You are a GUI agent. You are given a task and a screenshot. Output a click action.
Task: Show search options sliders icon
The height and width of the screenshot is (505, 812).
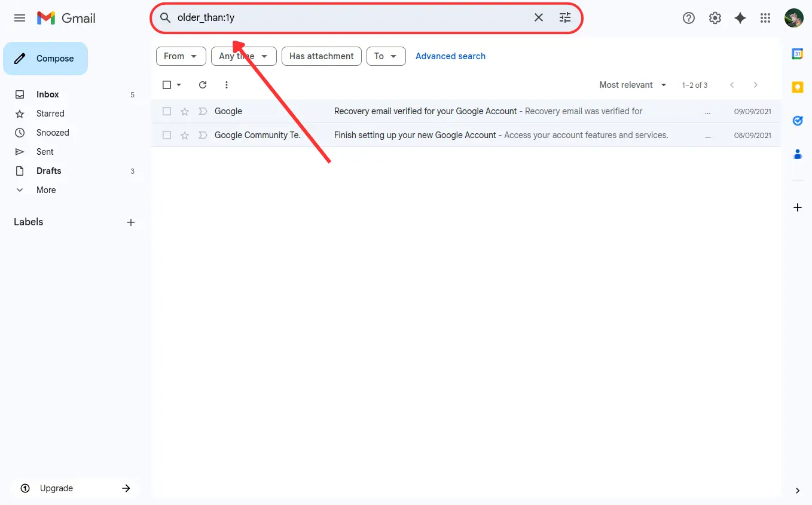(x=565, y=18)
